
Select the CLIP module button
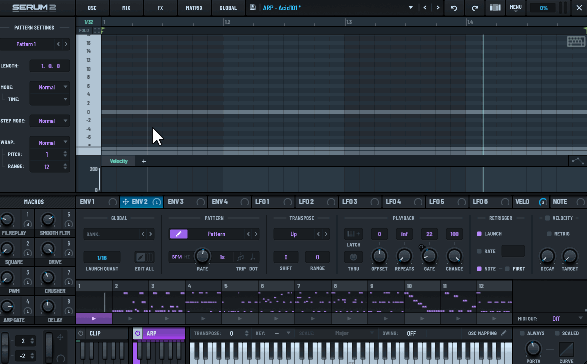[x=106, y=333]
